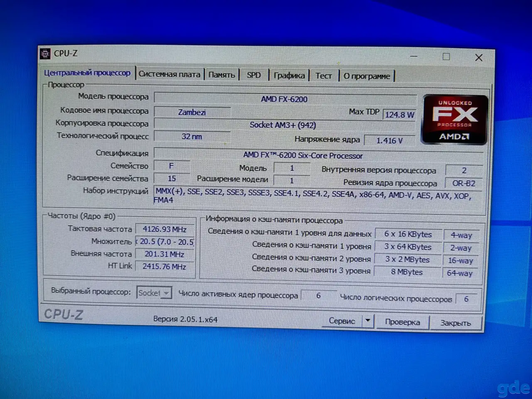Click the AMD FX-6200 processor model field
This screenshot has height=399, width=532.
click(x=285, y=99)
